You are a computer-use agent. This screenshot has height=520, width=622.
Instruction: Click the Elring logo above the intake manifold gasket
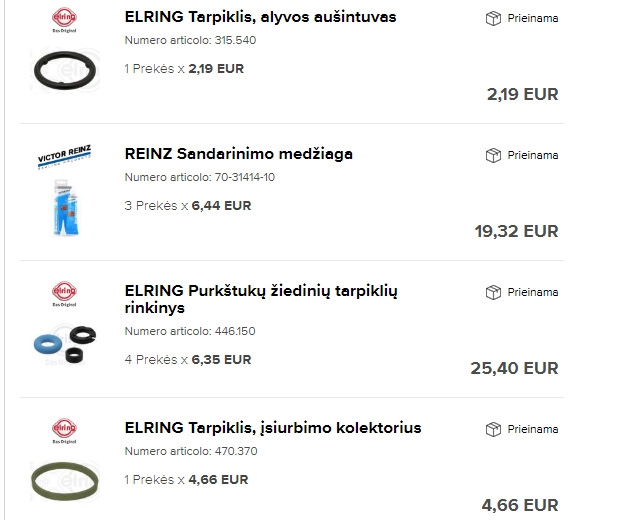64,431
